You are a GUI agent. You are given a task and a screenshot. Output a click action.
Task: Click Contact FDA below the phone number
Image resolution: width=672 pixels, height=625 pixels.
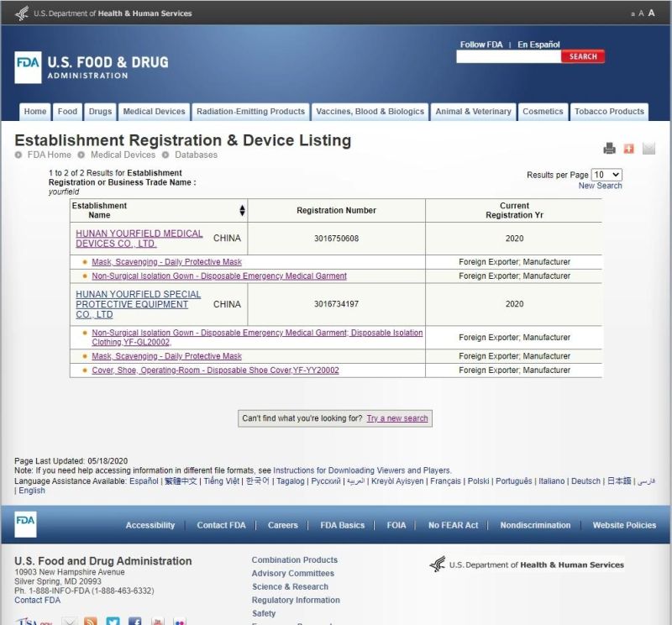(x=38, y=600)
